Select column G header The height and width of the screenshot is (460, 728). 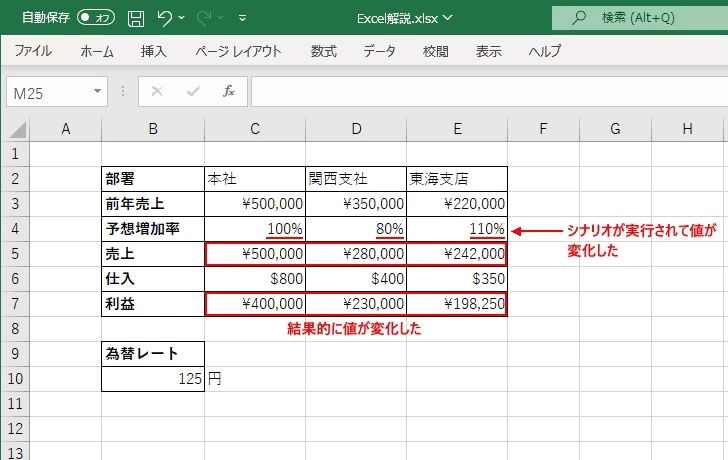point(616,129)
